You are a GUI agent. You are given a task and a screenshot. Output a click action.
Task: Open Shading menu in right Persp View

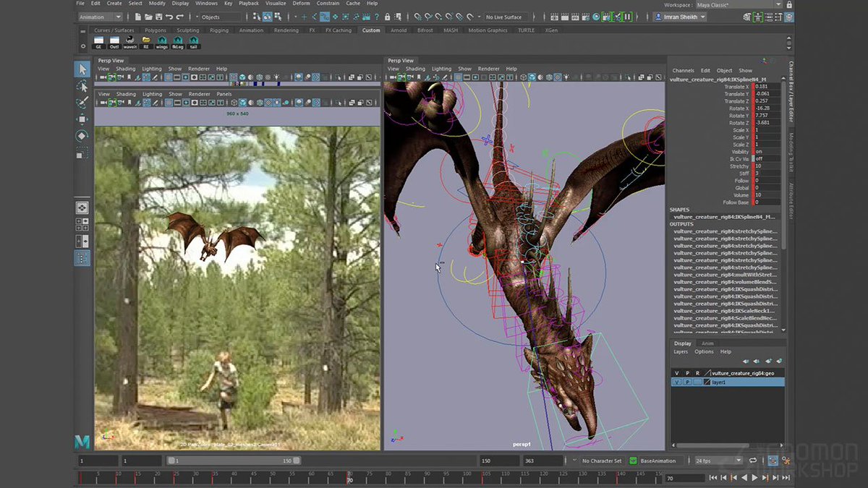pos(415,69)
